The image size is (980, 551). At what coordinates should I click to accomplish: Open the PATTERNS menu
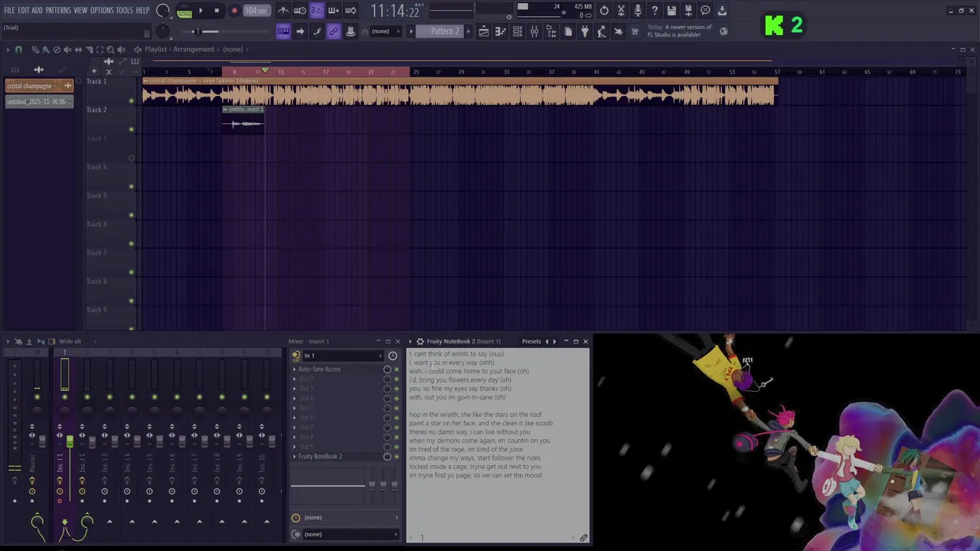point(58,11)
